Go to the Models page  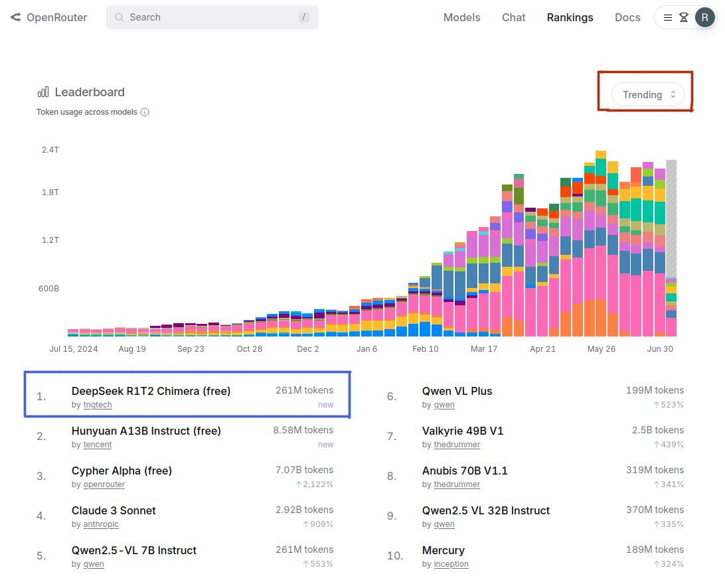tap(461, 17)
